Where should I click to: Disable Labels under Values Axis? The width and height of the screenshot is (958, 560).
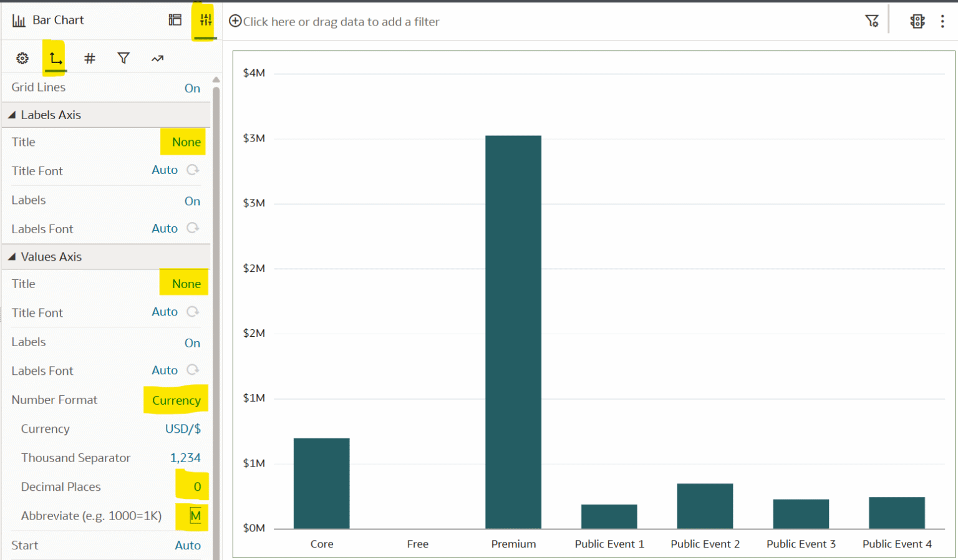click(192, 342)
